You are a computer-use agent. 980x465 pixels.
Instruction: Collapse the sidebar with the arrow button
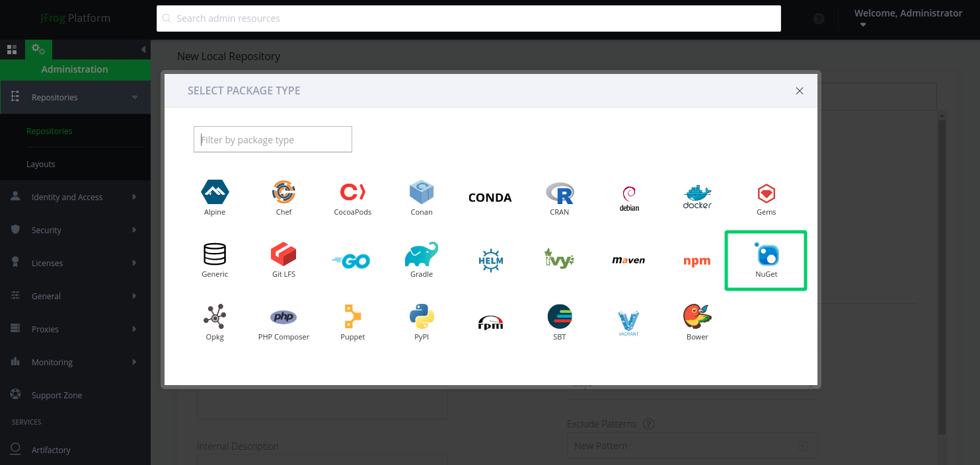(143, 49)
